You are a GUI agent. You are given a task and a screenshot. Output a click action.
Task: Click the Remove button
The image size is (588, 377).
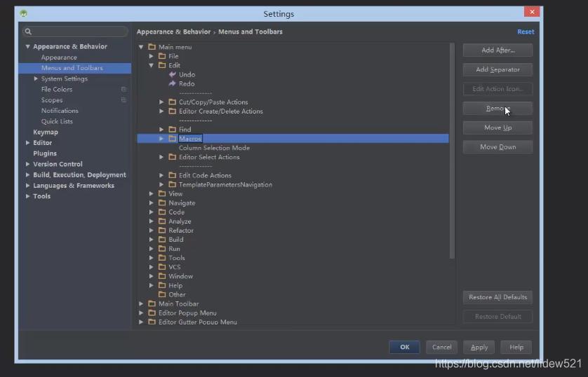(497, 108)
